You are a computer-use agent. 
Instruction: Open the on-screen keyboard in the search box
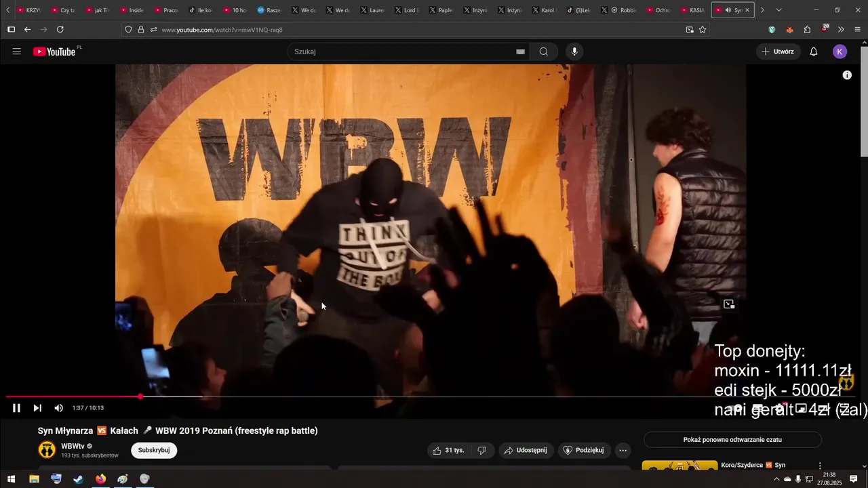click(520, 52)
